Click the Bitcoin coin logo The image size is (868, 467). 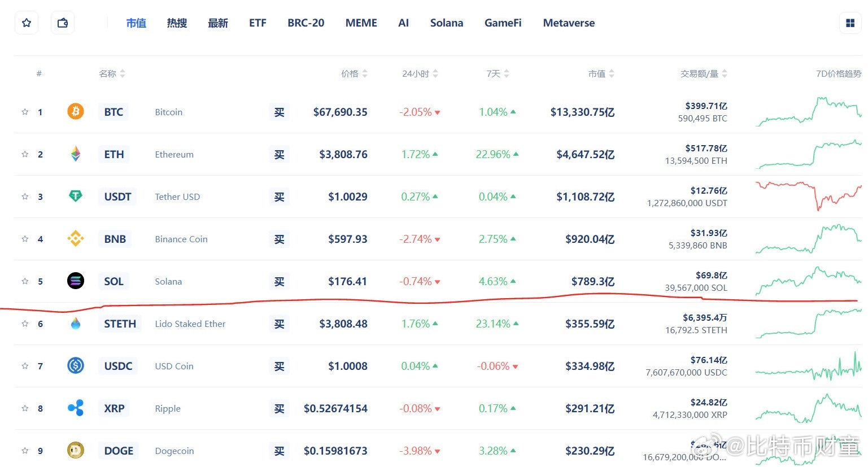pyautogui.click(x=76, y=111)
